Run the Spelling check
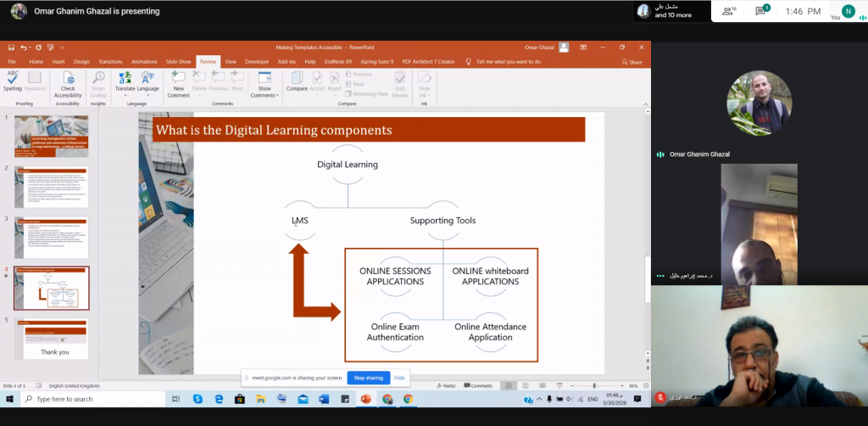868x426 pixels. pyautogui.click(x=13, y=81)
